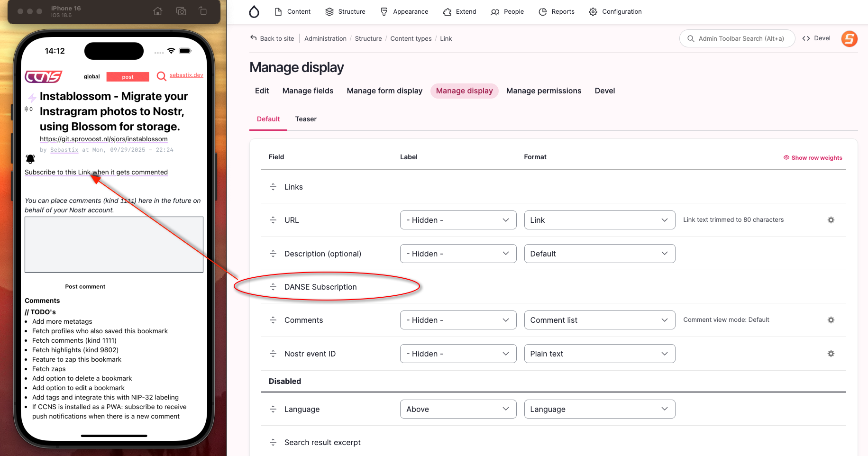The image size is (868, 456).
Task: Click the simulator Home icon
Action: pos(158,11)
